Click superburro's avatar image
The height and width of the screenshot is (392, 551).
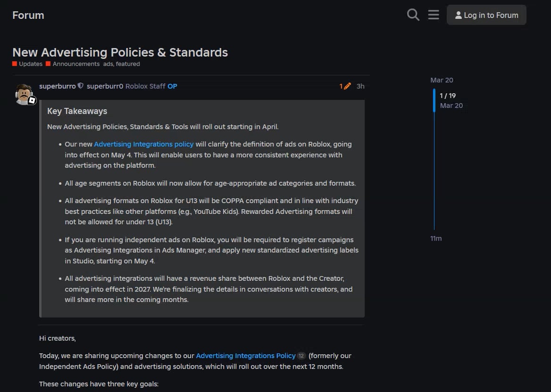(x=24, y=94)
